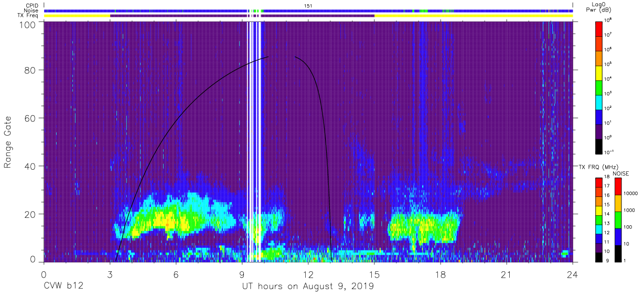This screenshot has height=297, width=644.
Task: Click the '6' tick on the UT hours axis
Action: point(176,275)
